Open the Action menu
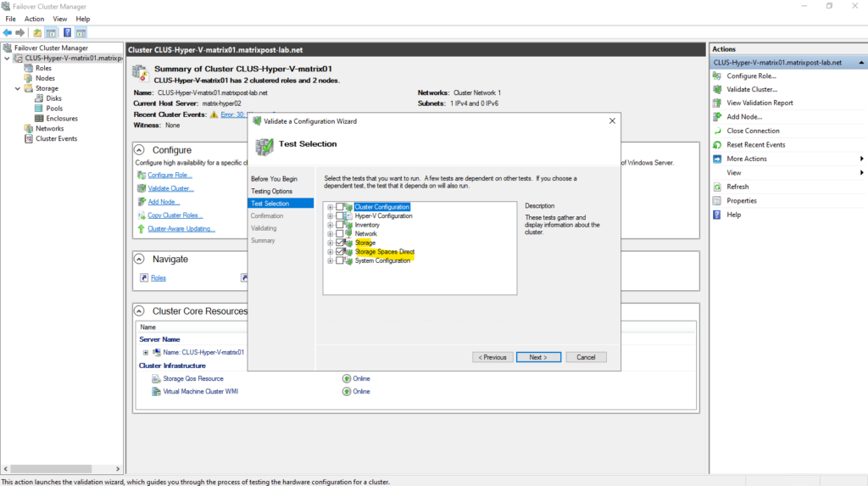Viewport: 868px width, 486px height. (34, 19)
